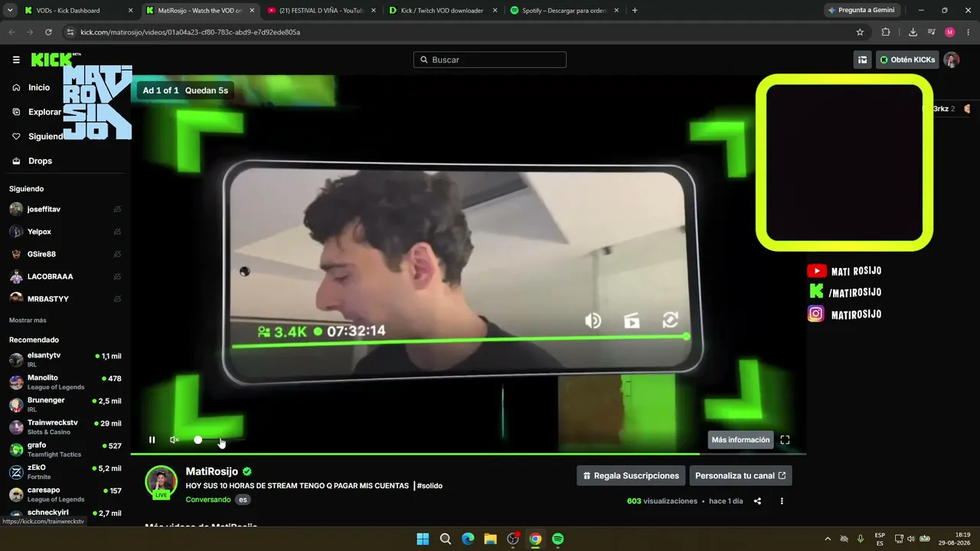Click the offline icon next to MRBASTYY
This screenshot has height=551, width=980.
coord(117,298)
